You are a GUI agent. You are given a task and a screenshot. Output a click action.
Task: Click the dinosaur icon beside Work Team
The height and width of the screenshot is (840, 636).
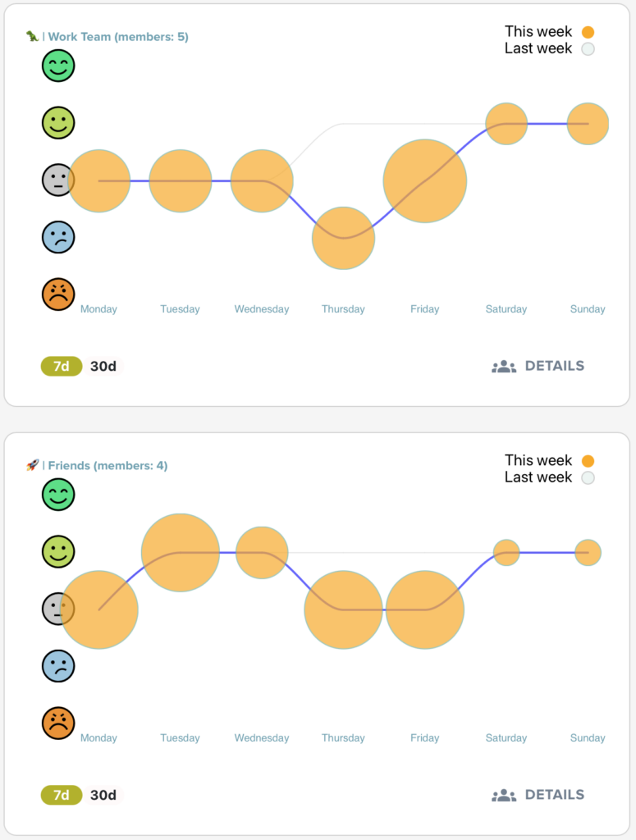pos(32,36)
